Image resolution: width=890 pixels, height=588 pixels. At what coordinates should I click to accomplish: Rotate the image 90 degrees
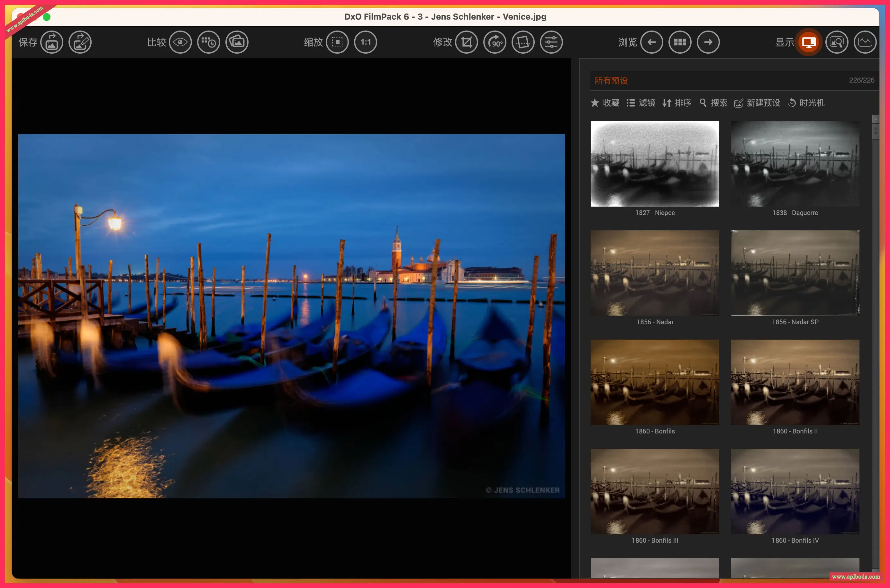coord(495,42)
